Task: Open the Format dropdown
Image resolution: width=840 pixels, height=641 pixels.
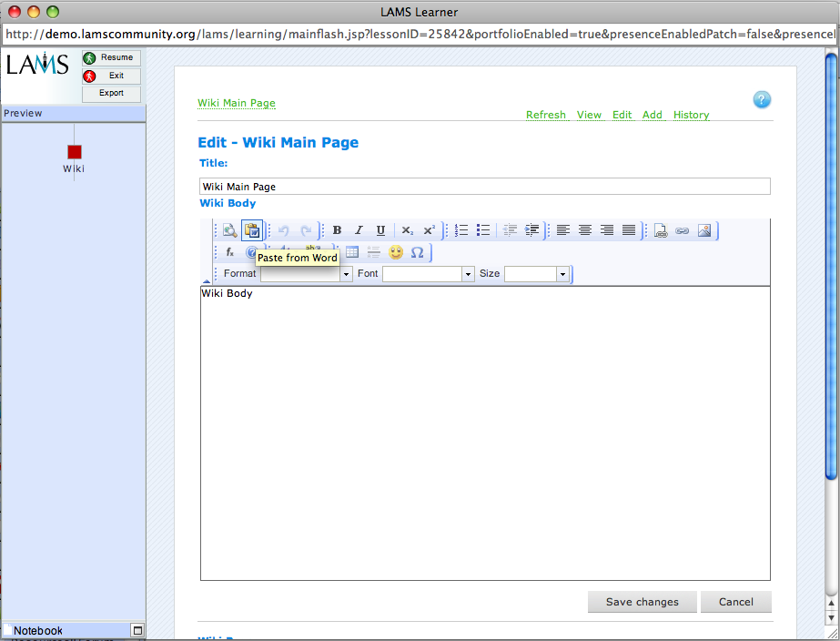Action: 306,274
